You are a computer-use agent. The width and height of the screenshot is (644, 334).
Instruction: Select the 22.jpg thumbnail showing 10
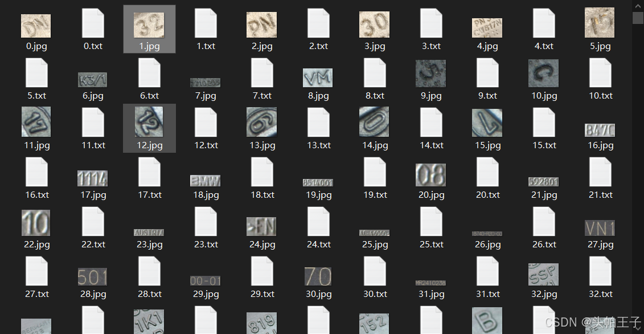[x=36, y=223]
